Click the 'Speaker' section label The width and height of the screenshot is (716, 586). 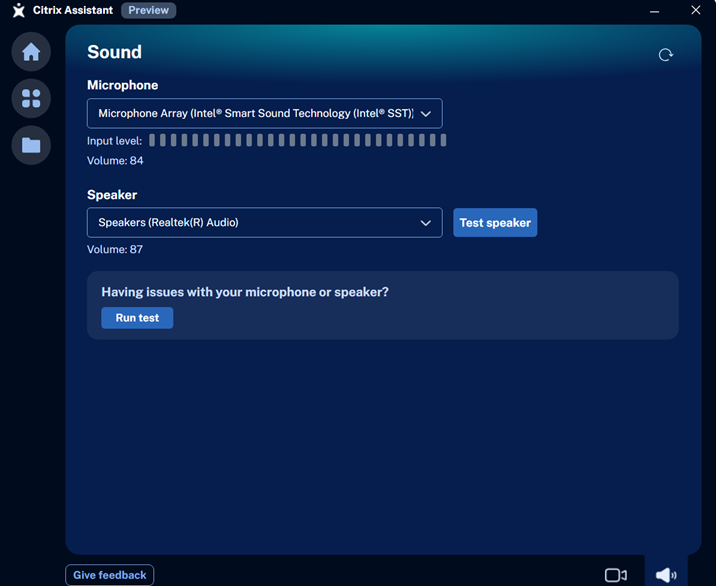tap(112, 195)
